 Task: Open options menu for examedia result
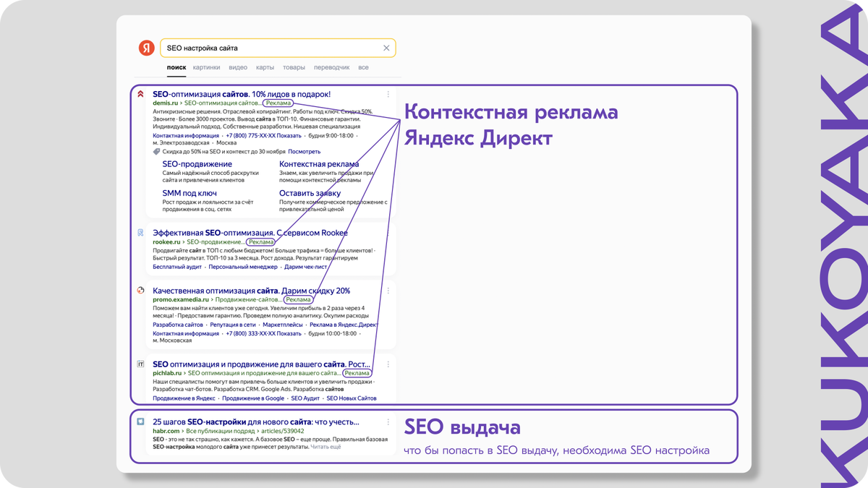pos(388,291)
